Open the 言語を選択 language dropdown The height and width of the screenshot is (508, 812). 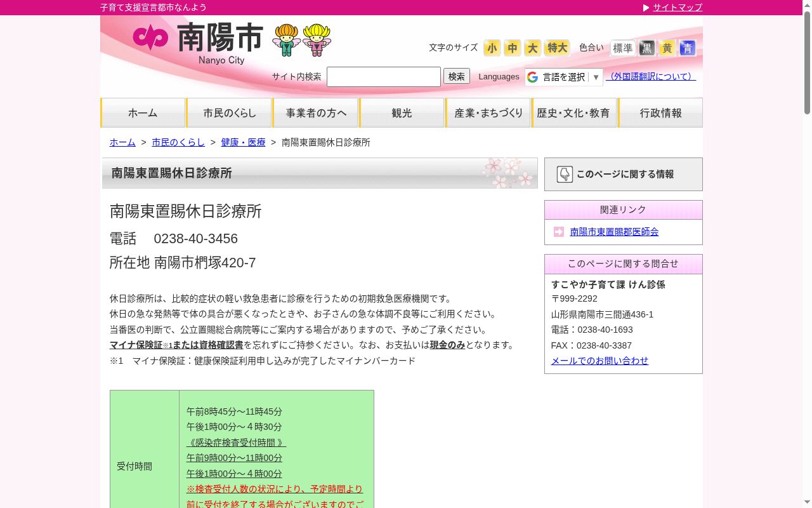pyautogui.click(x=564, y=77)
